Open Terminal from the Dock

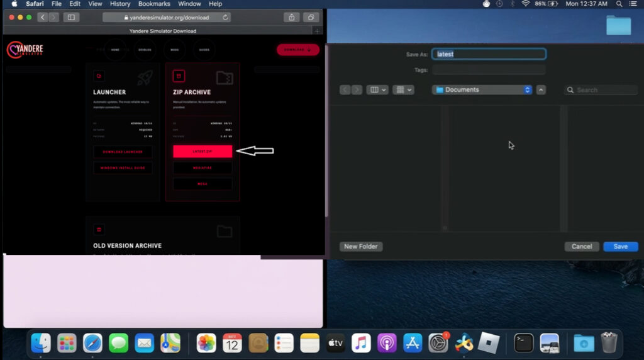(x=524, y=343)
